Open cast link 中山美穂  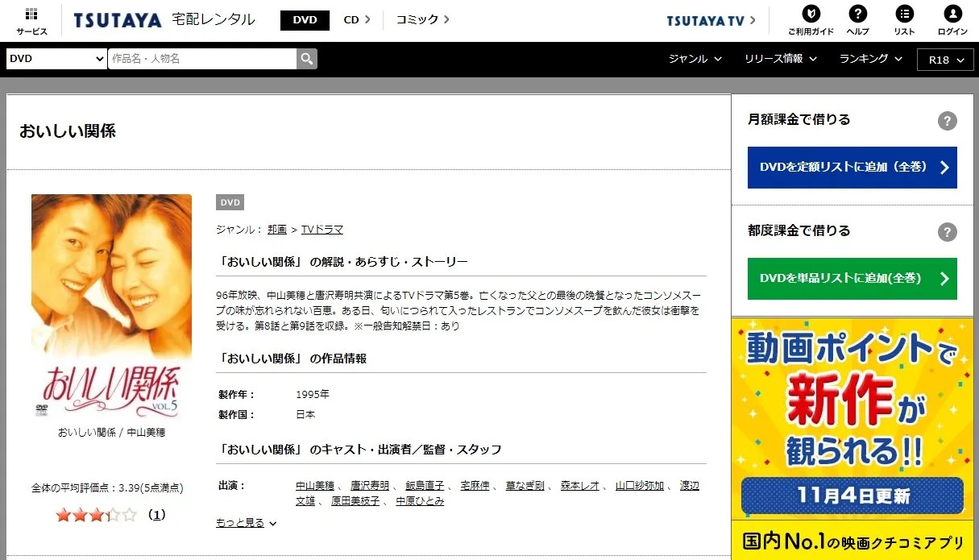tap(315, 486)
